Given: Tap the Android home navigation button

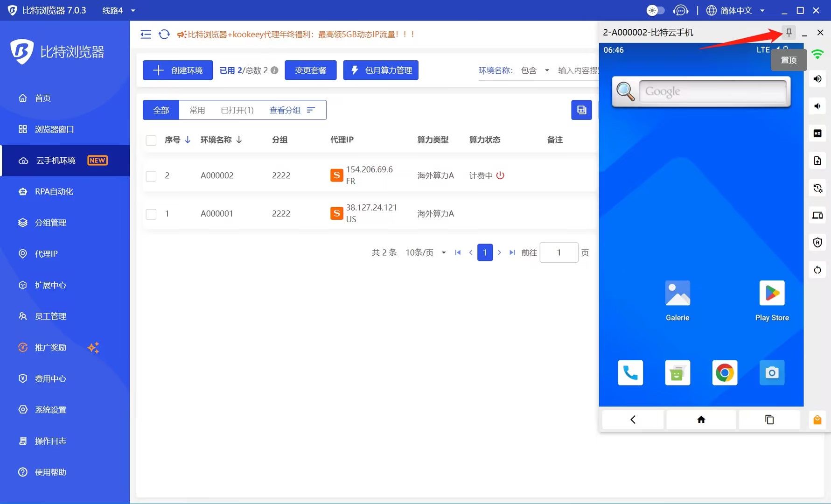Looking at the screenshot, I should point(701,420).
